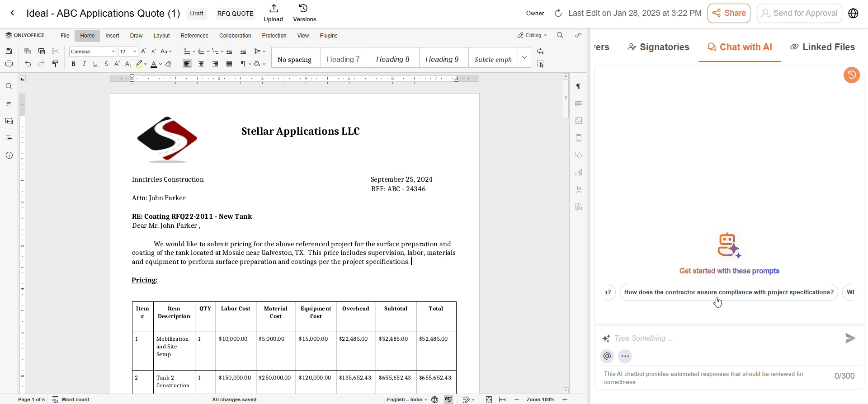The width and height of the screenshot is (868, 404).
Task: Toggle nonprinting characters in the right sidebar
Action: tap(579, 87)
